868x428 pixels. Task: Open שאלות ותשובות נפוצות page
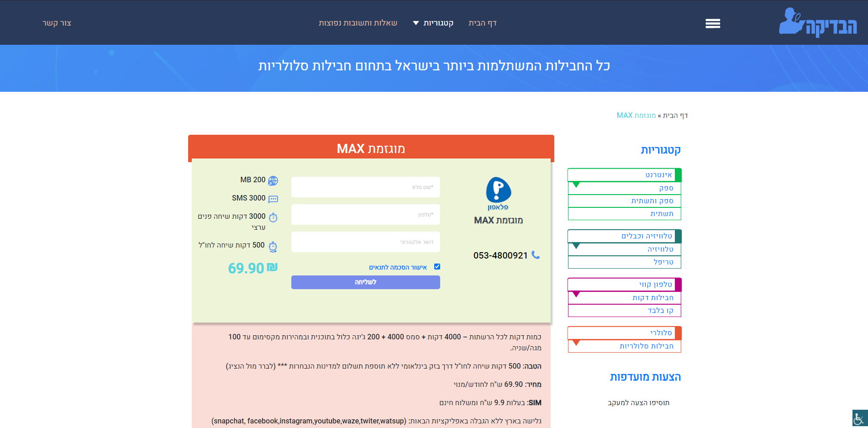tap(358, 23)
